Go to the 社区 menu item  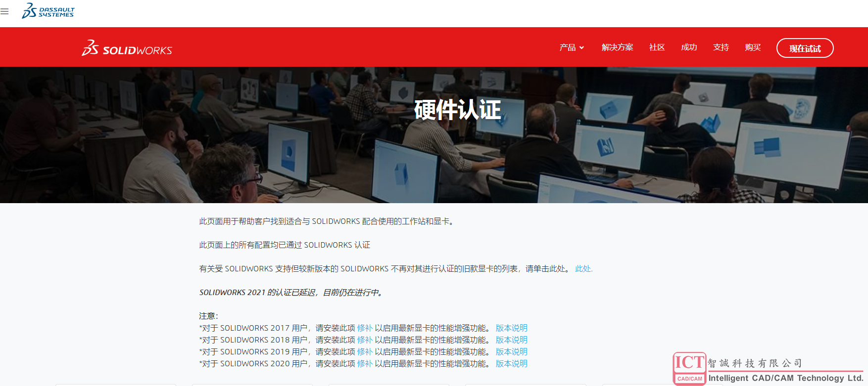tap(657, 47)
